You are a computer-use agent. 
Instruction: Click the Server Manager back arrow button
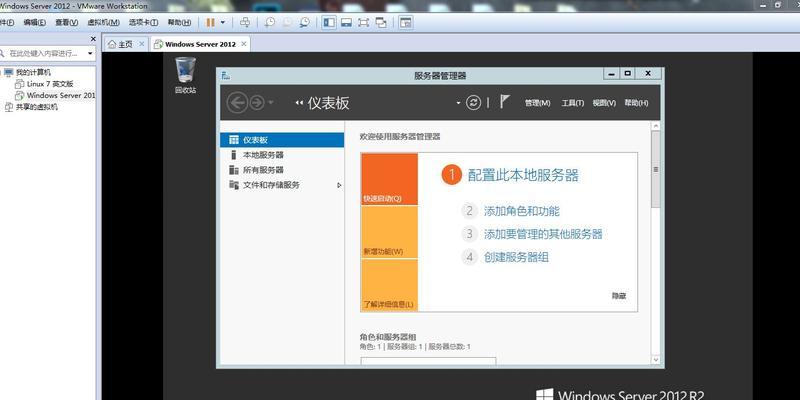pos(237,103)
